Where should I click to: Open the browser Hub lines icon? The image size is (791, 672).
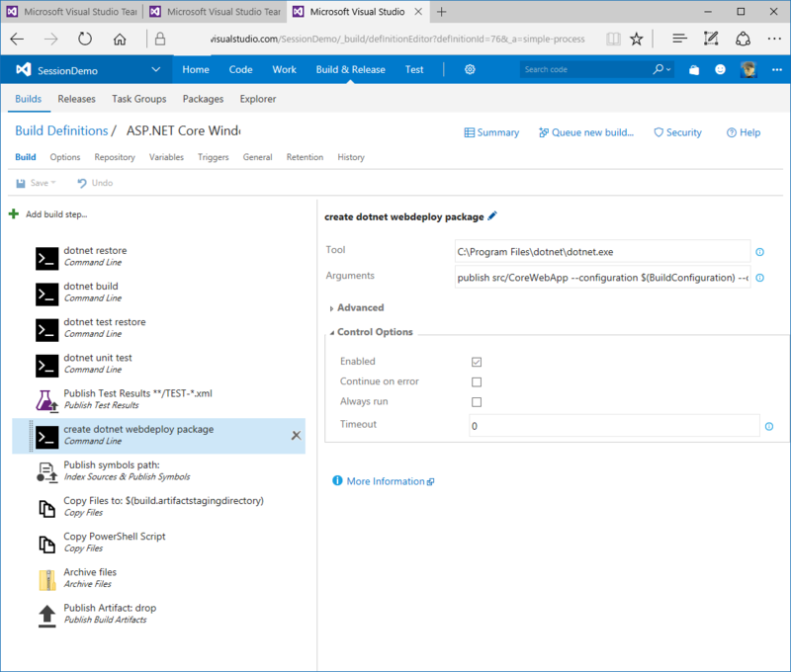tap(679, 39)
